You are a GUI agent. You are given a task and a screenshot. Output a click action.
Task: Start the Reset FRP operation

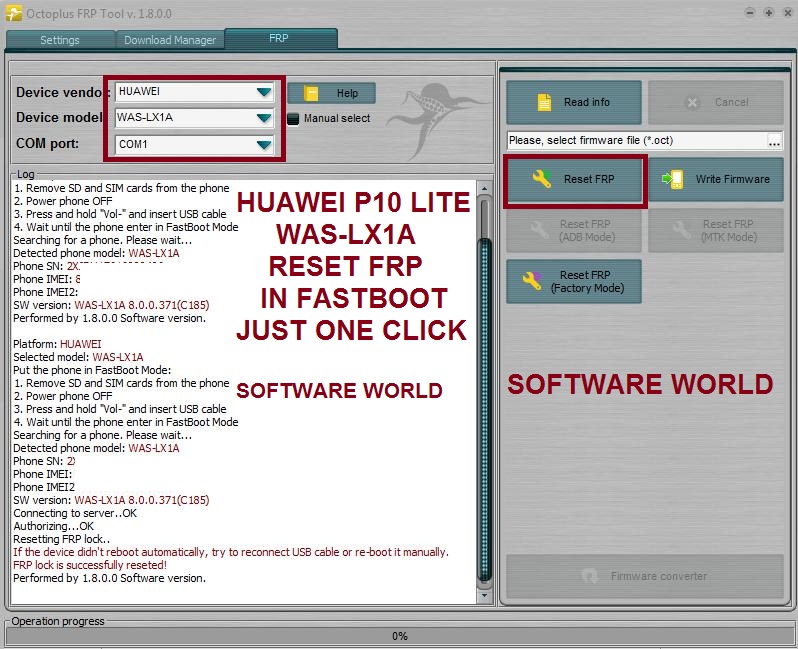click(x=575, y=180)
